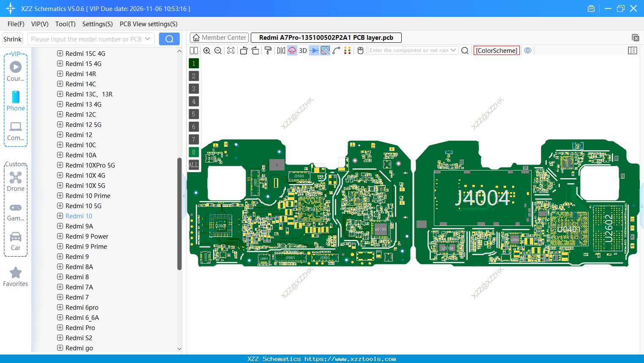Image resolution: width=644 pixels, height=363 pixels.
Task: Expand the Redmi 10 Prime tree node
Action: [x=59, y=195]
